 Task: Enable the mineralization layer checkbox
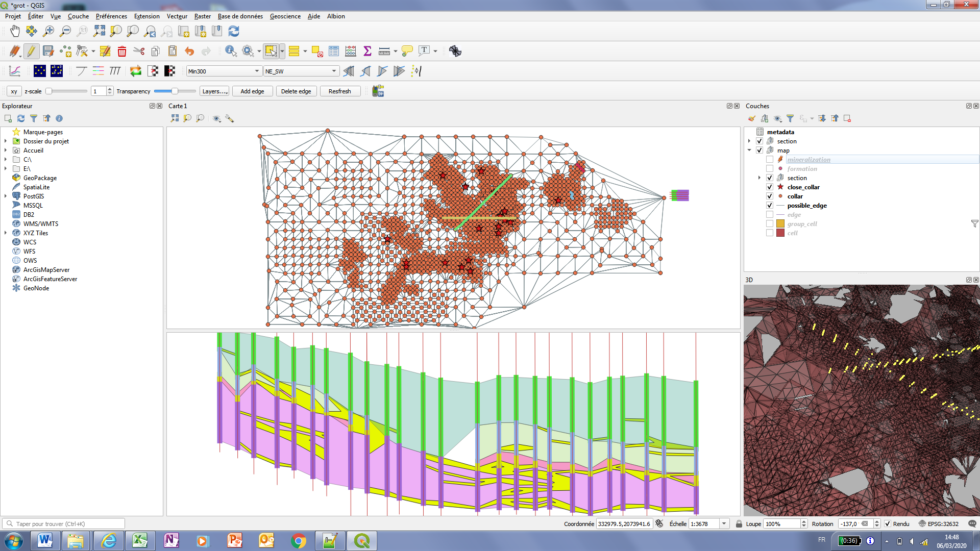[770, 160]
